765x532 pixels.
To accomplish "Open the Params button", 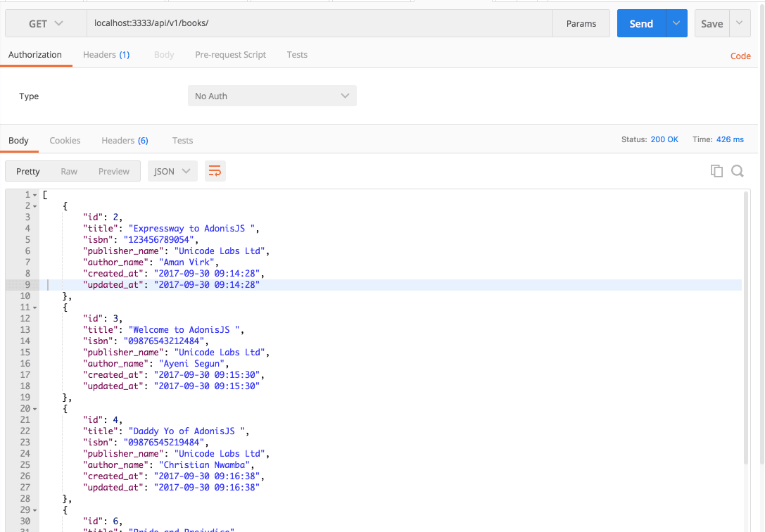I will click(581, 23).
